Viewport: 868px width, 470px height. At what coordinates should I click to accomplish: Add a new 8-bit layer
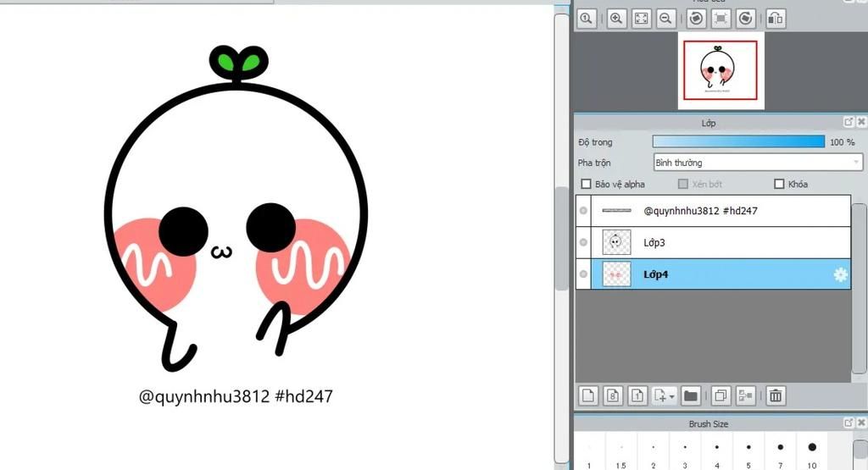click(613, 395)
